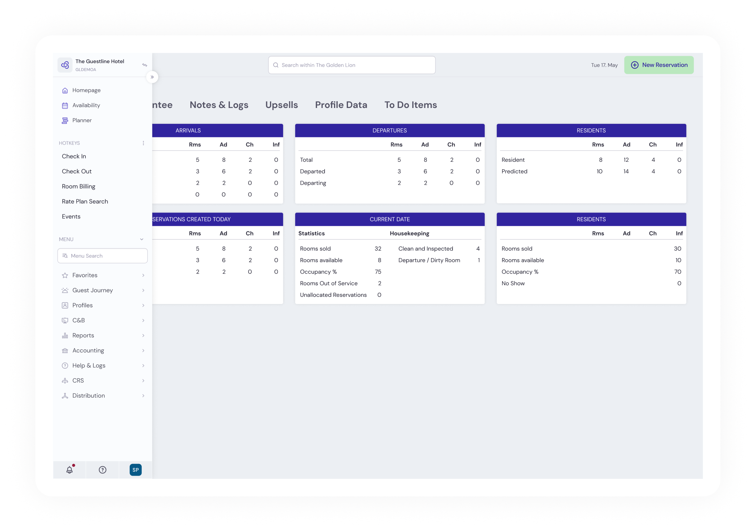Click Departure / Dirty Room label
The image size is (756, 532).
pos(429,260)
